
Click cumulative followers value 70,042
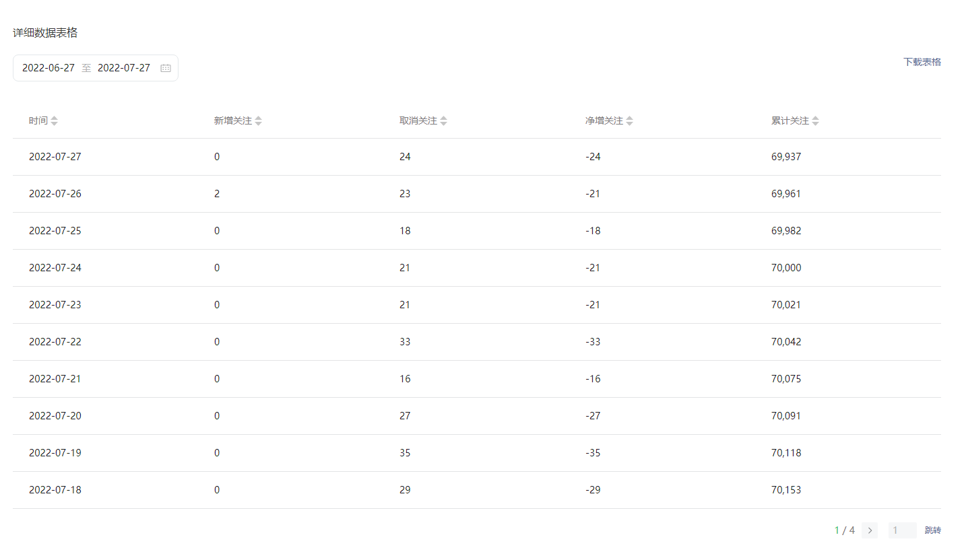click(786, 342)
